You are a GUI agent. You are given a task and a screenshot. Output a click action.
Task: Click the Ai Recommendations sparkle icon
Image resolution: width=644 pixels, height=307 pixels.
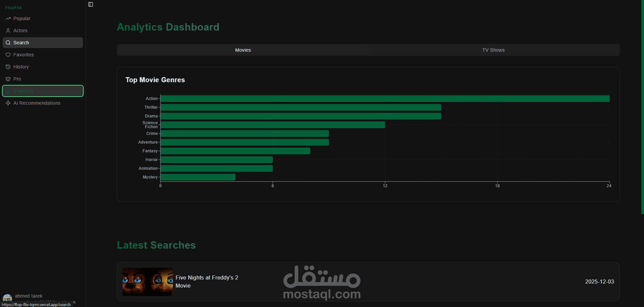[x=8, y=103]
